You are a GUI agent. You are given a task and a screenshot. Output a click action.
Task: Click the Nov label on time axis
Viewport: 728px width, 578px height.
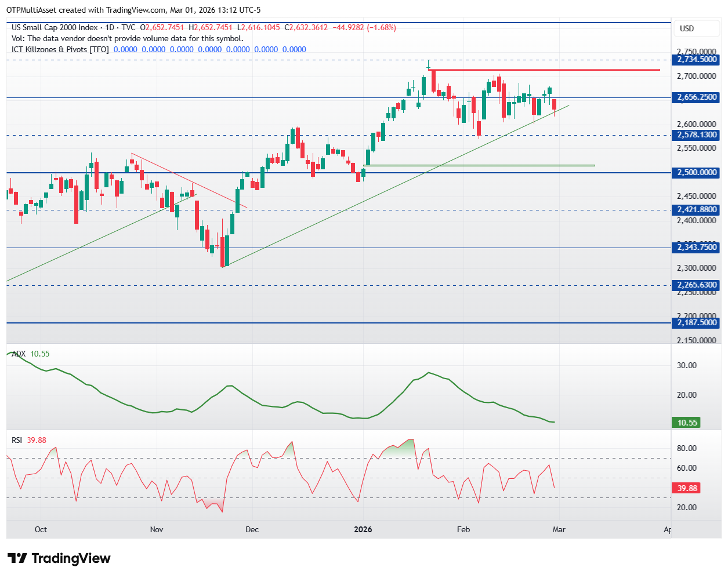[x=157, y=529]
